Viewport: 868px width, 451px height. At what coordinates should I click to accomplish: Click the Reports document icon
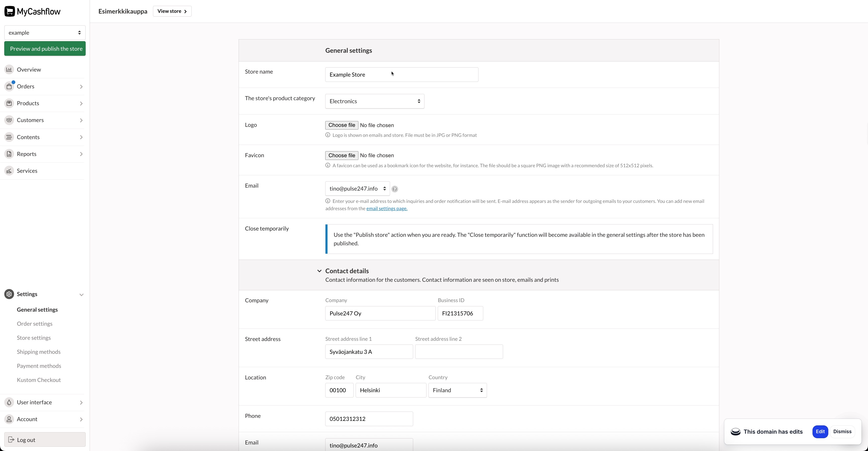[x=9, y=154]
